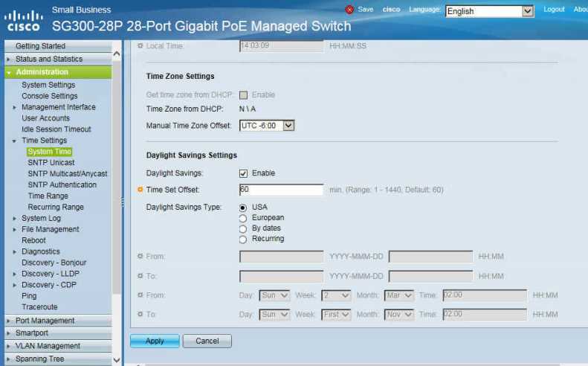588x366 pixels.
Task: Expand Diagnostics tree arrow
Action: [x=15, y=251]
